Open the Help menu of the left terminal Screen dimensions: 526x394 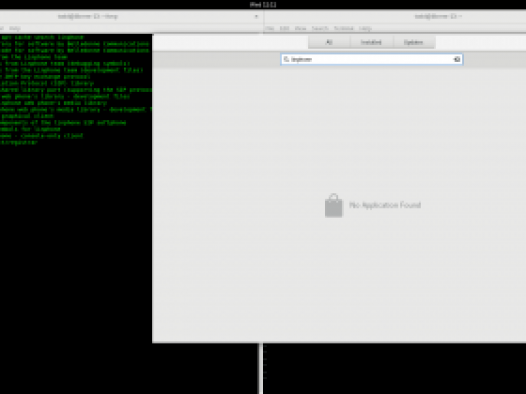(15, 29)
